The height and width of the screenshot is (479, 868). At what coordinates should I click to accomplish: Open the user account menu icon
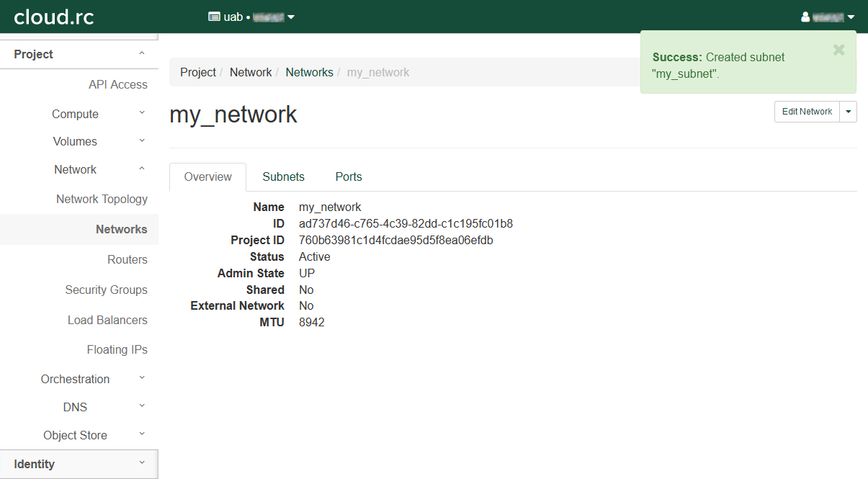(805, 17)
